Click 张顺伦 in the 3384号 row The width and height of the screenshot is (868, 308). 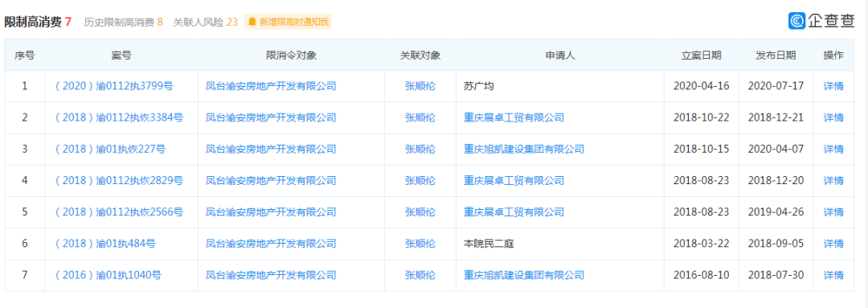click(x=420, y=118)
